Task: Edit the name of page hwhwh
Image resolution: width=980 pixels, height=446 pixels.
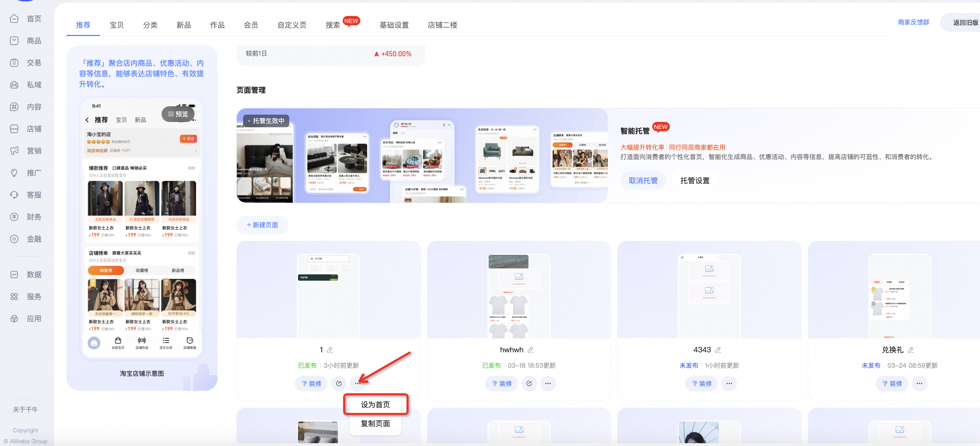Action: click(530, 350)
